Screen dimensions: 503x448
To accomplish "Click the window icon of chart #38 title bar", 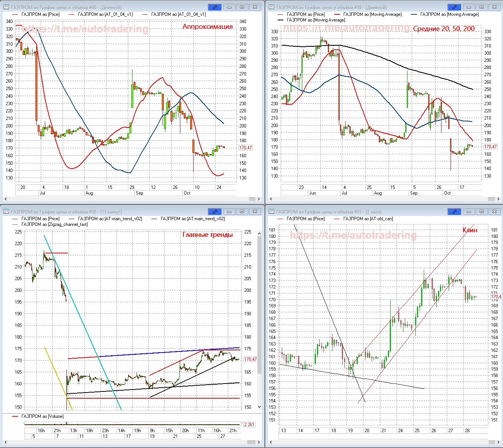I will [x=6, y=212].
